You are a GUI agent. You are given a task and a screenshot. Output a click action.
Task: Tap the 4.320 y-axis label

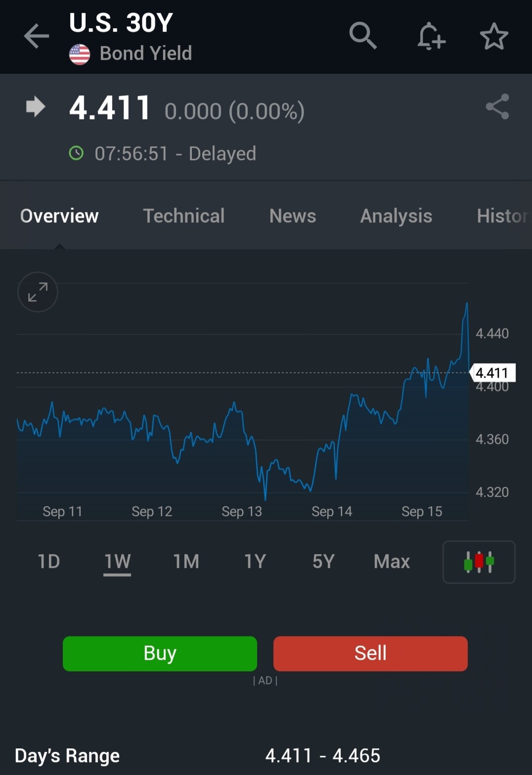(492, 492)
